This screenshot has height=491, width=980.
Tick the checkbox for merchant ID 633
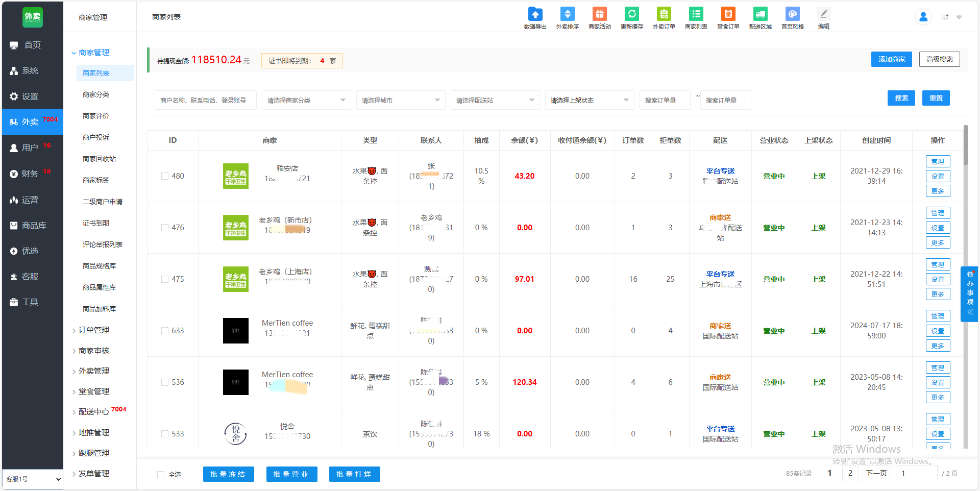(x=165, y=331)
